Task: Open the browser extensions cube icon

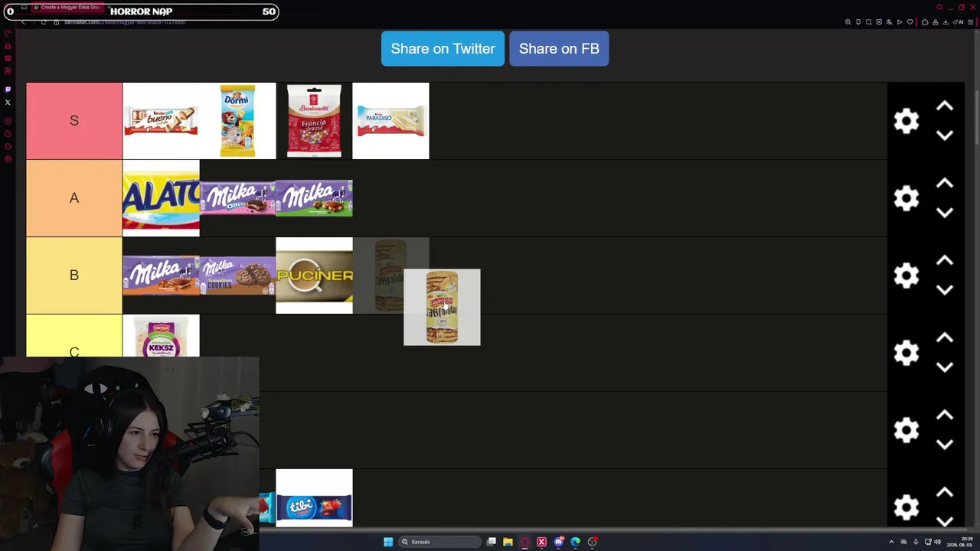Action: [x=925, y=22]
